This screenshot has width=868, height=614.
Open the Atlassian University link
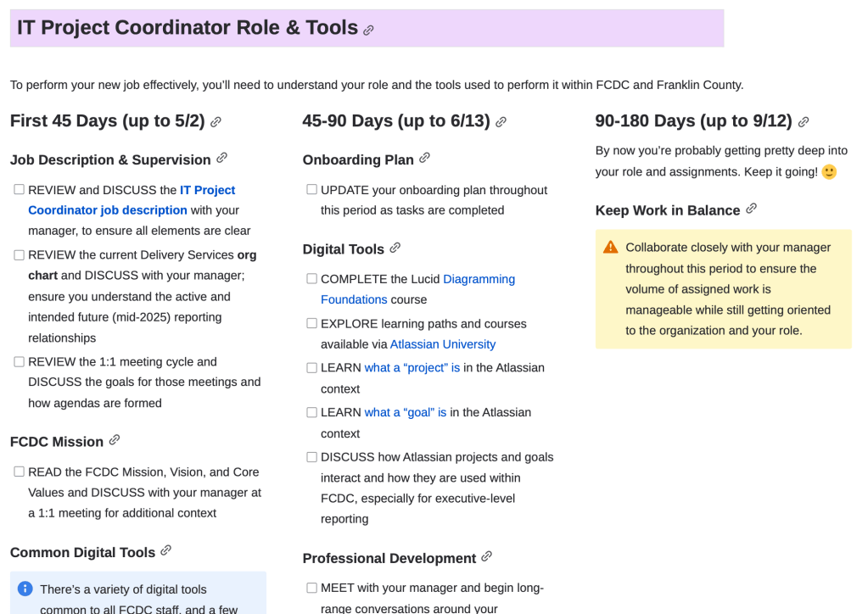442,344
